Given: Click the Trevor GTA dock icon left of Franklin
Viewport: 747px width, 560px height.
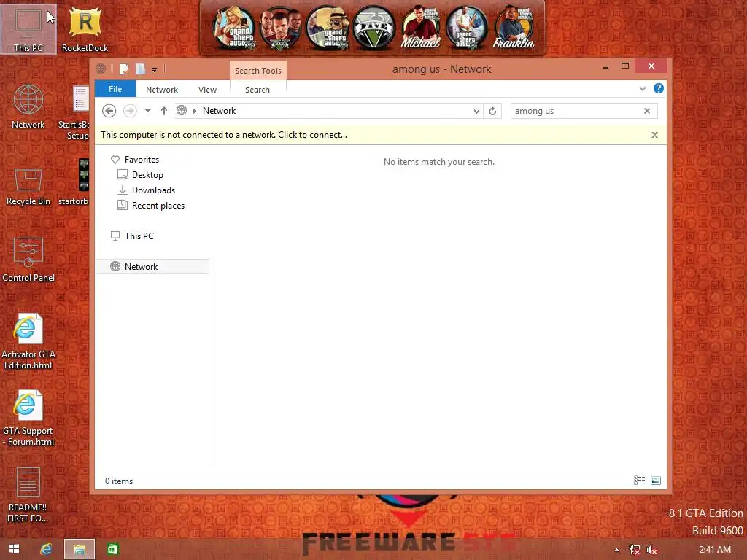Looking at the screenshot, I should tap(467, 28).
